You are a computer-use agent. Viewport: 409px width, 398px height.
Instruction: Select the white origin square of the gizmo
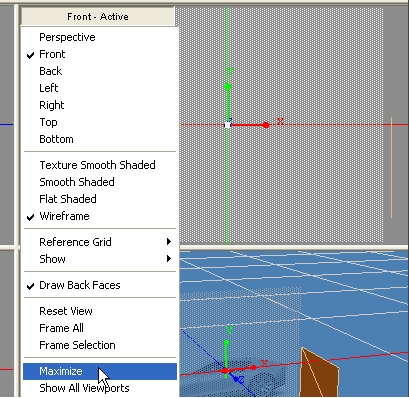(x=228, y=125)
